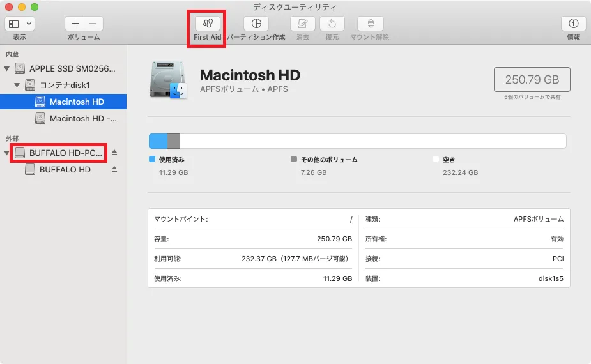Click the 内蔵 sidebar section header
591x364 pixels.
[12, 55]
